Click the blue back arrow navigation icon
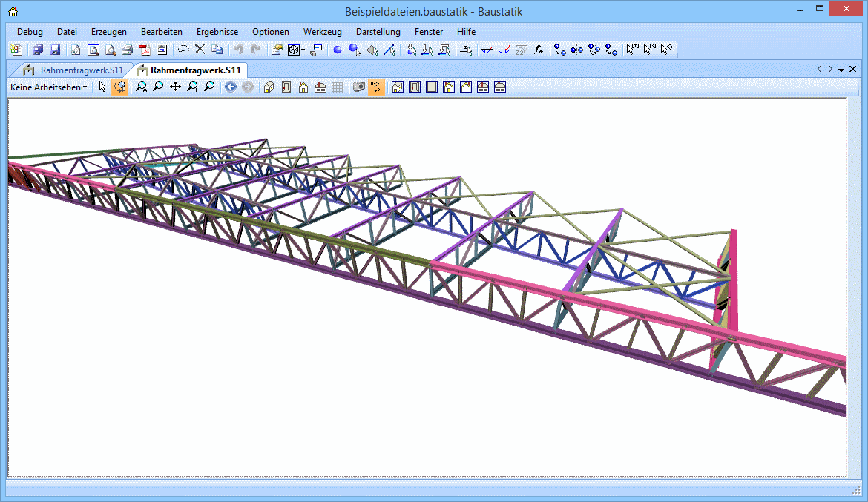The width and height of the screenshot is (868, 502). pyautogui.click(x=231, y=87)
